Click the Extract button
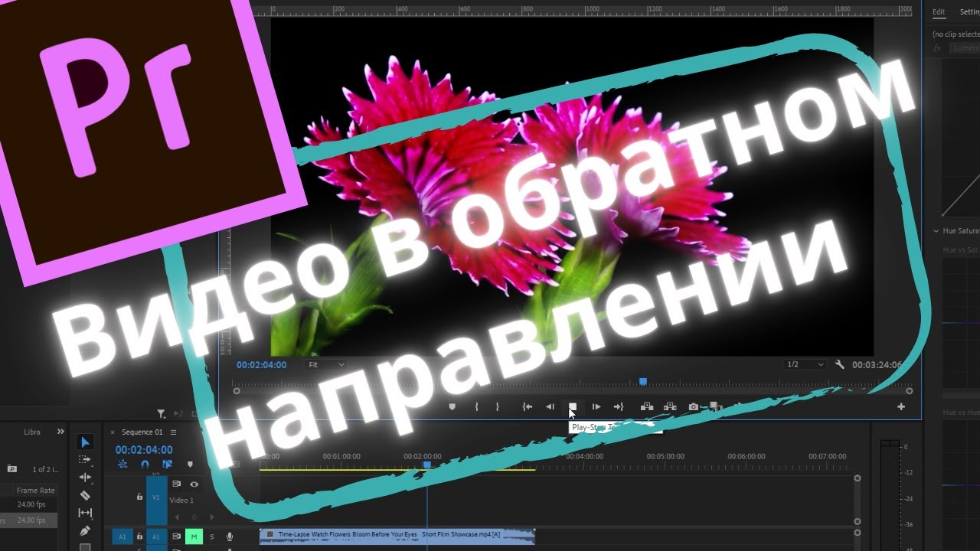 (670, 407)
